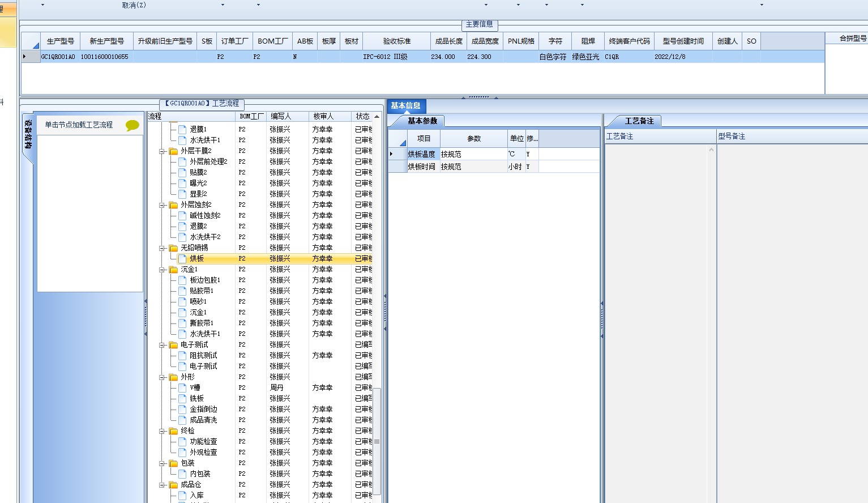Click the document icon beside 金指倒边

[x=182, y=409]
